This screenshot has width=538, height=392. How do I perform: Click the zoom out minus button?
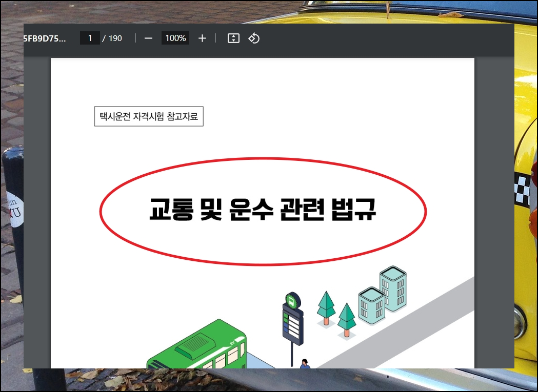[x=148, y=38]
